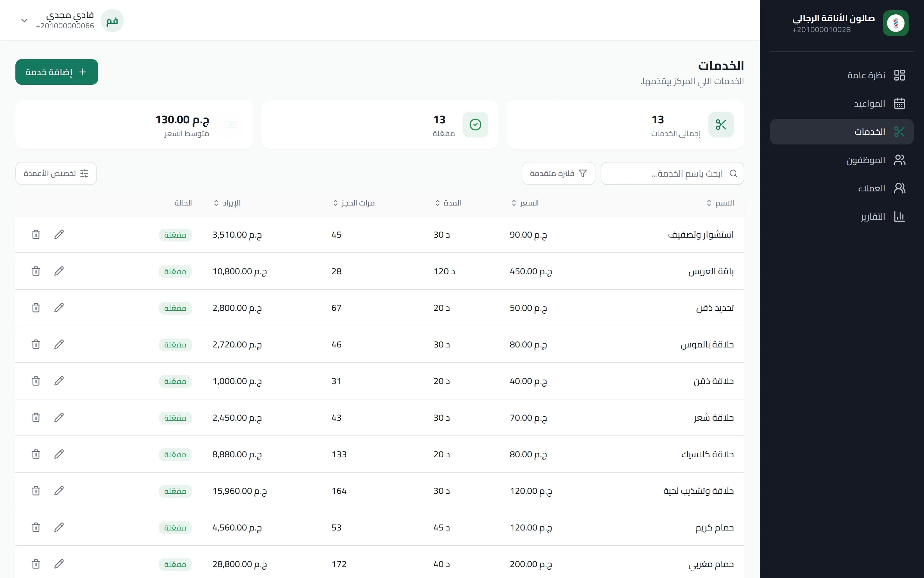This screenshot has width=924, height=578.
Task: Open the فلترة متقدمة filter button
Action: click(558, 173)
